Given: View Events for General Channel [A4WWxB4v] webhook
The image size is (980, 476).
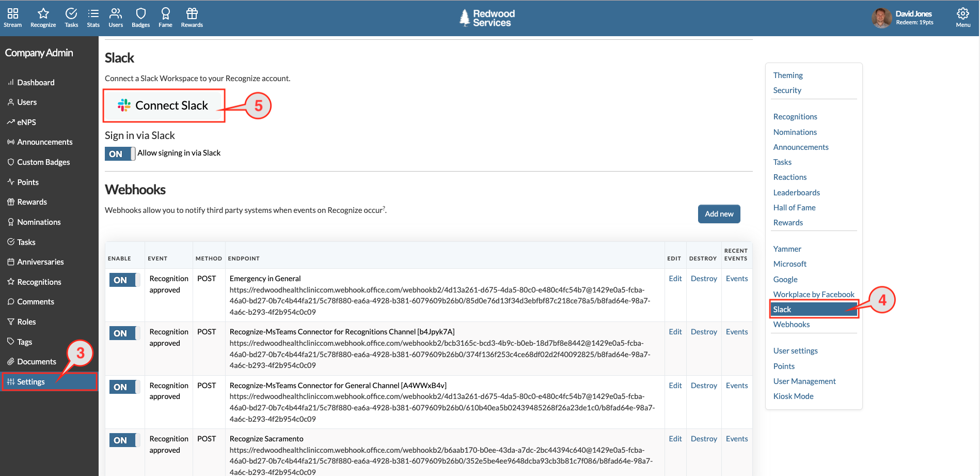Looking at the screenshot, I should point(737,386).
